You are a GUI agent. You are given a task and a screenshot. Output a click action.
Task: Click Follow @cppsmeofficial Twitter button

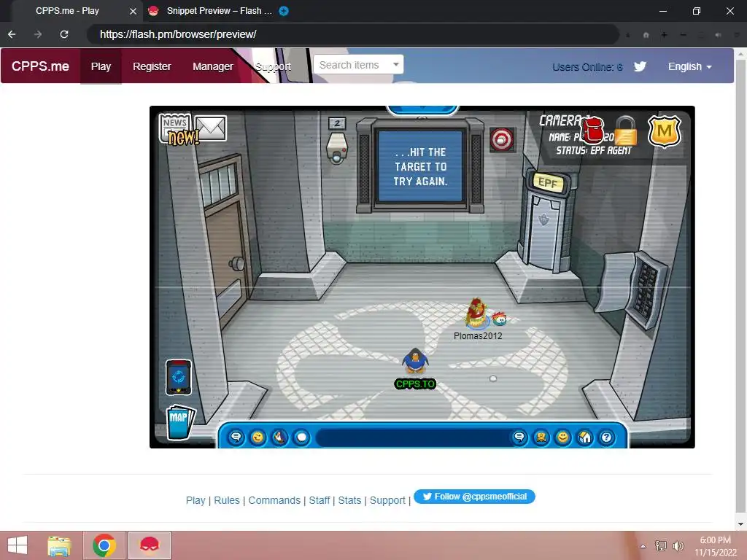coord(474,497)
